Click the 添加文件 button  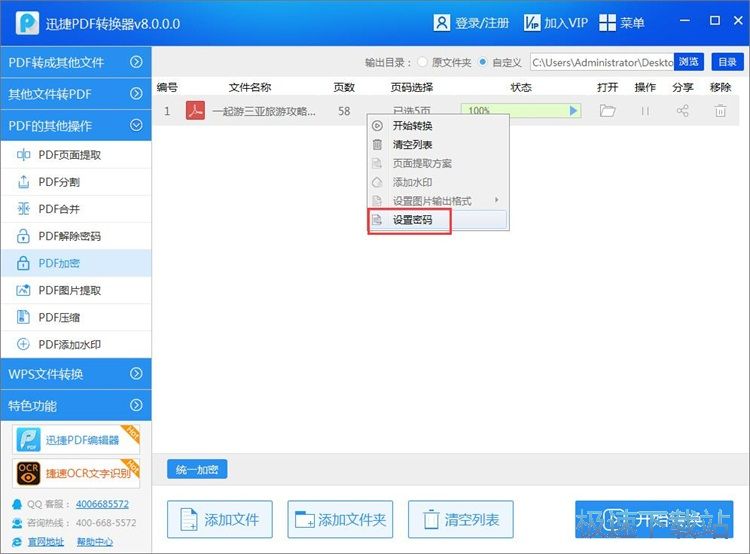click(x=220, y=519)
